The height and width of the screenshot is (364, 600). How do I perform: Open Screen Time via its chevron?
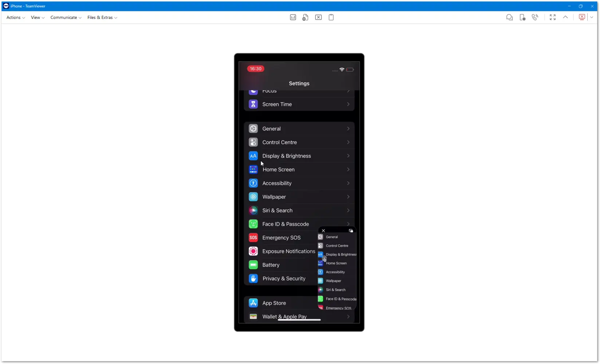click(x=348, y=104)
